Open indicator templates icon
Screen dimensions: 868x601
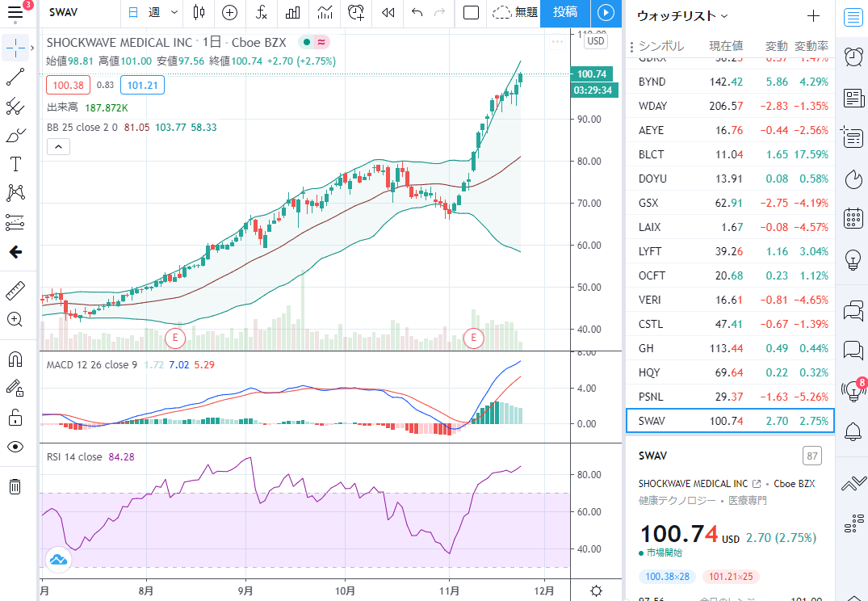tap(325, 12)
